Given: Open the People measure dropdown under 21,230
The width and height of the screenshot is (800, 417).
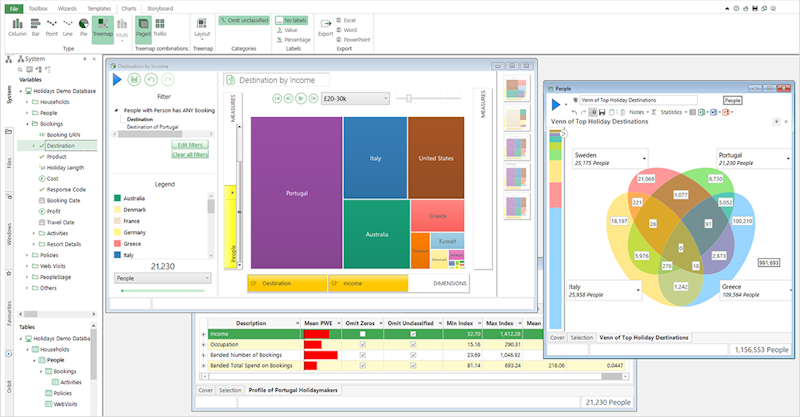Looking at the screenshot, I should coord(163,278).
